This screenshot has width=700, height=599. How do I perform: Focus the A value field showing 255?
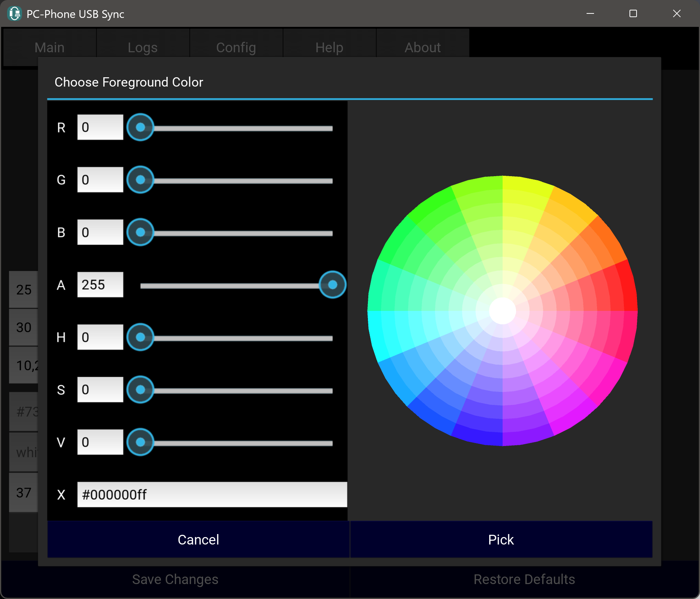tap(100, 285)
